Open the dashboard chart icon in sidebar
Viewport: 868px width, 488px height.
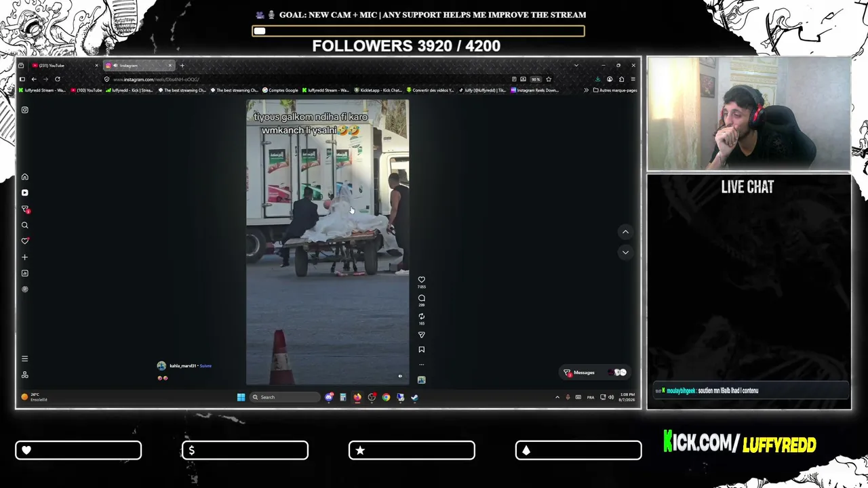(25, 273)
